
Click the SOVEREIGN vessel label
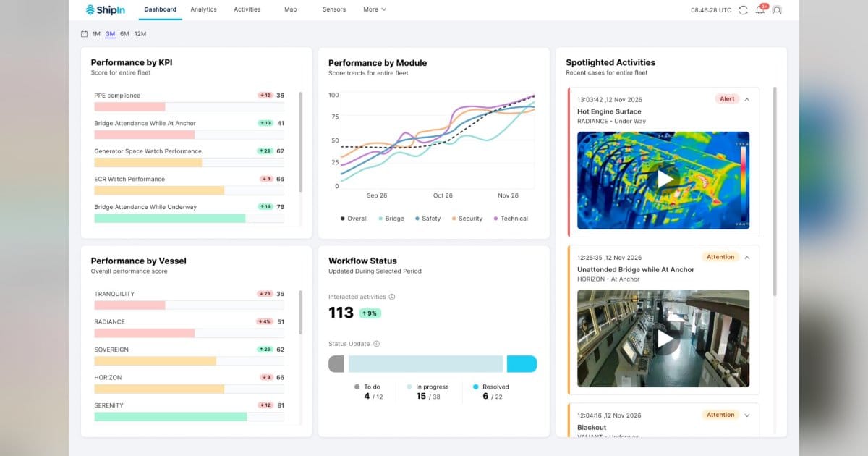(111, 350)
